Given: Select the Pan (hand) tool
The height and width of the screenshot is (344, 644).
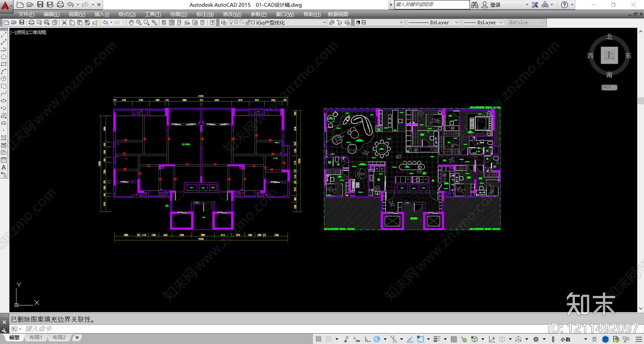Looking at the screenshot, I should 131,23.
